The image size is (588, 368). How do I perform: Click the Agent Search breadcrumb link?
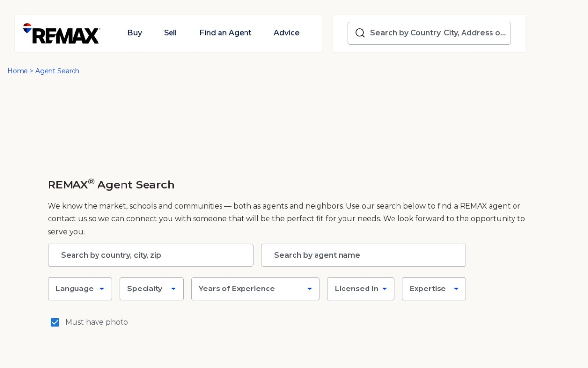(57, 71)
